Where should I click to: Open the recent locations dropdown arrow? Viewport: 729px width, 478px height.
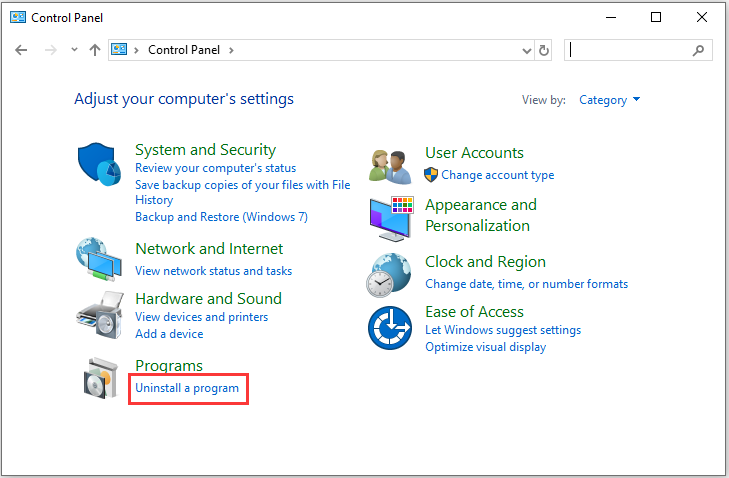pos(74,49)
